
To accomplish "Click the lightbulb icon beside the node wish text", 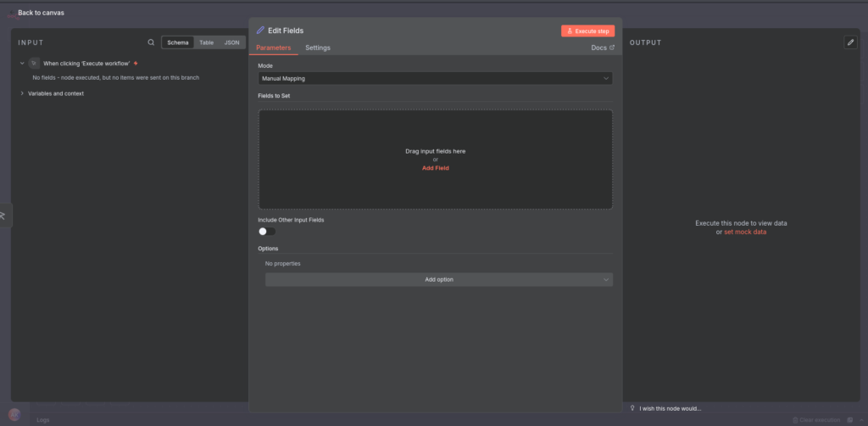I will [x=632, y=408].
